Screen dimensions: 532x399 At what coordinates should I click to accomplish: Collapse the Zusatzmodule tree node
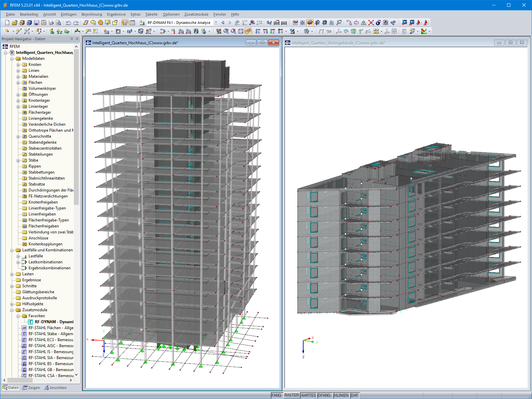tap(12, 310)
